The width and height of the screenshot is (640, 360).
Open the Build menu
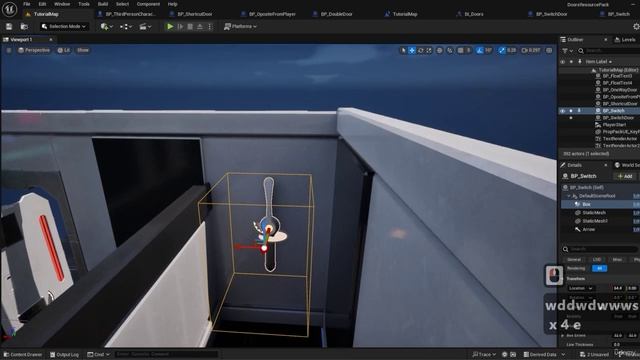tap(103, 4)
